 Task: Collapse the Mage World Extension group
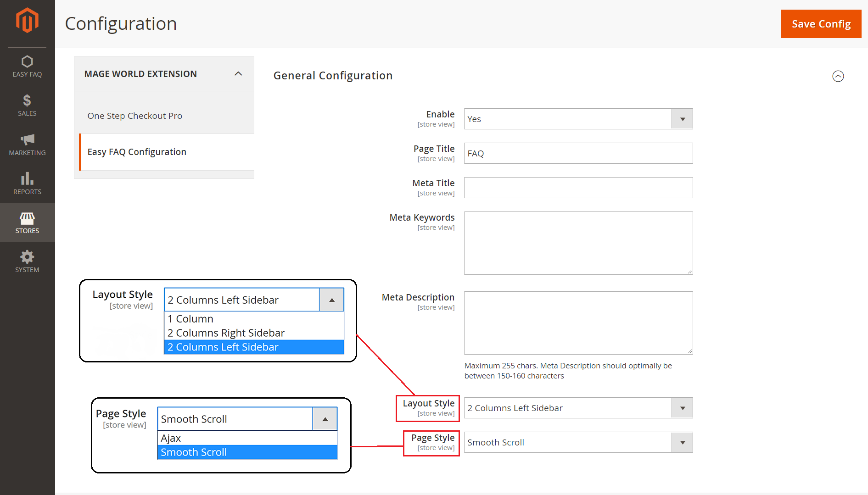tap(238, 74)
